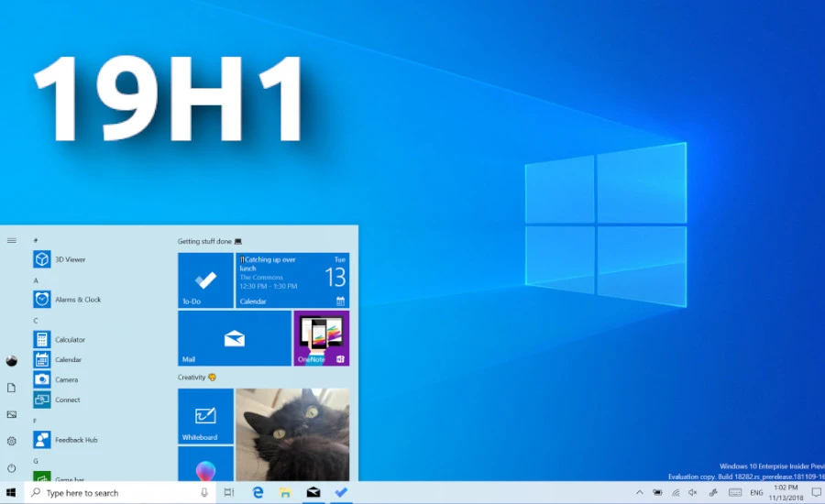The width and height of the screenshot is (825, 504).
Task: Open Task View on taskbar
Action: pyautogui.click(x=229, y=493)
